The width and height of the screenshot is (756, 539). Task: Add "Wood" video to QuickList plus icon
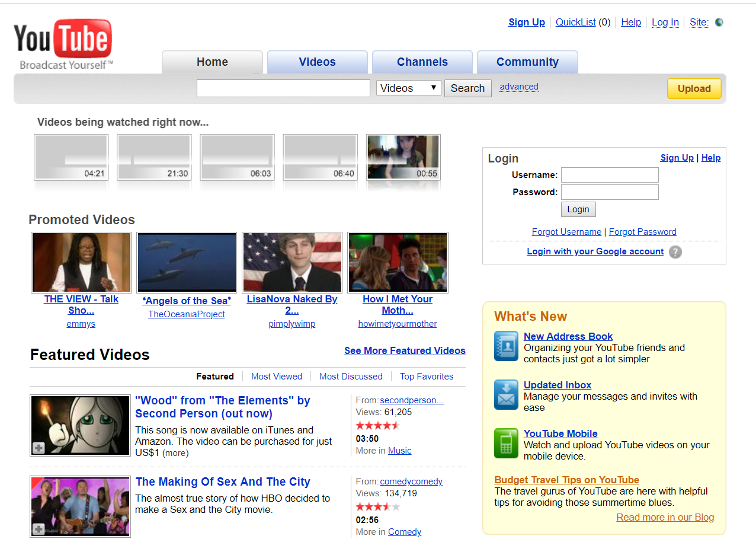(x=39, y=448)
